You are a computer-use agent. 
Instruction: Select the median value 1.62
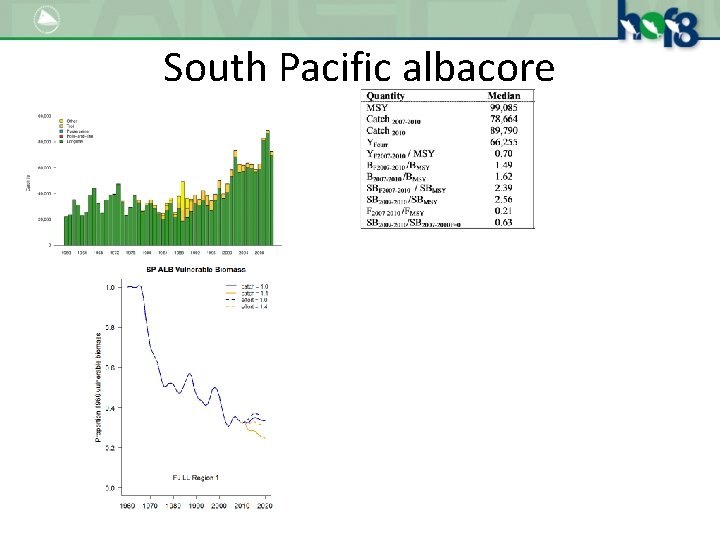point(504,176)
